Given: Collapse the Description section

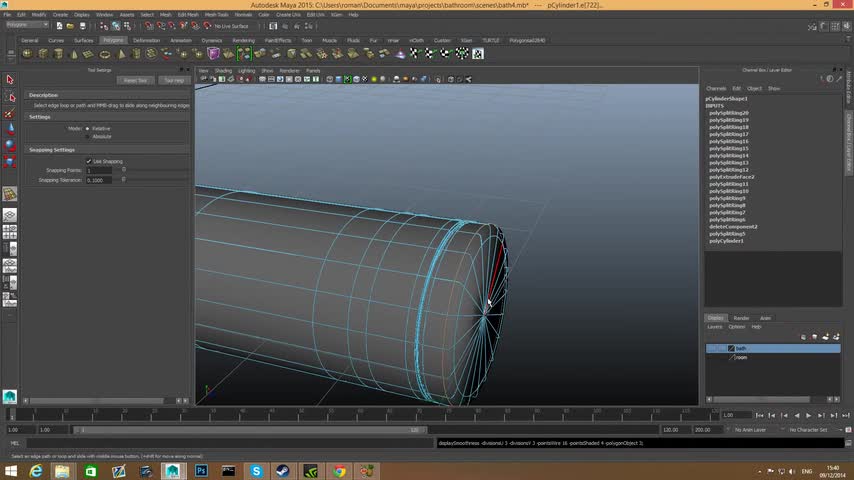Looking at the screenshot, I should (x=43, y=95).
